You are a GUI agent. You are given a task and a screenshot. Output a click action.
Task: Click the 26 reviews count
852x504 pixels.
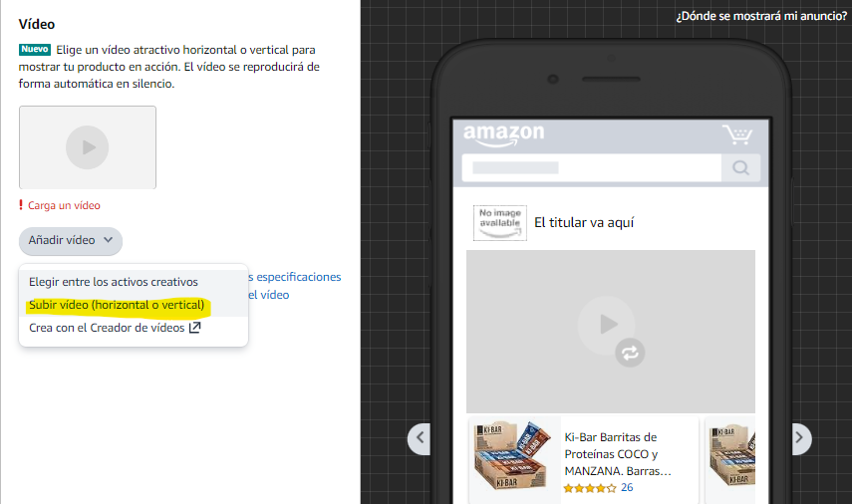(x=627, y=488)
